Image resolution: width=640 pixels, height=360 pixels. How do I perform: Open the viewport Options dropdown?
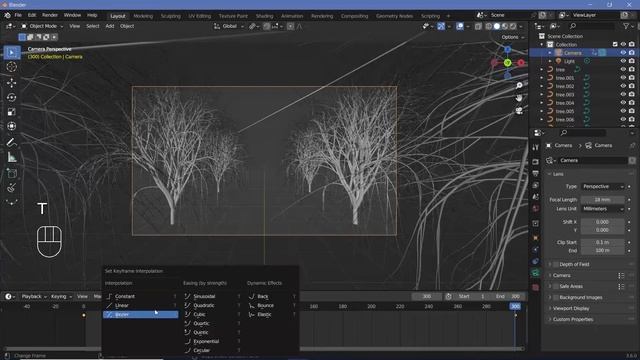tap(513, 37)
